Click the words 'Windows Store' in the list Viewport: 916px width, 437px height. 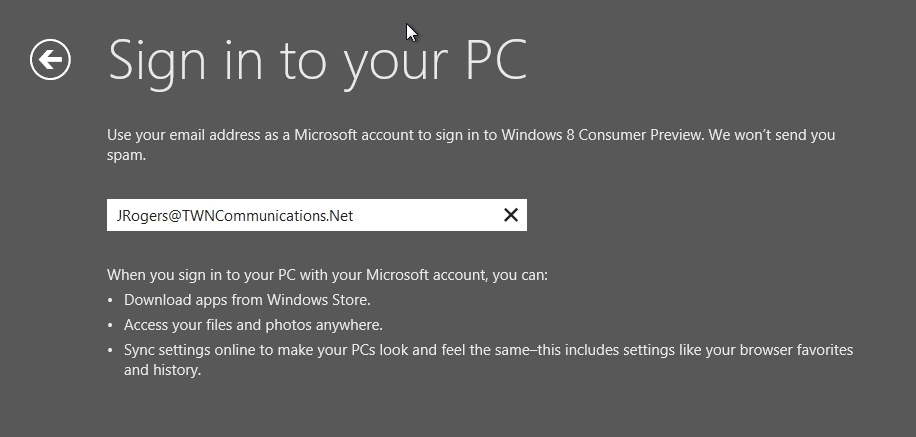click(318, 300)
